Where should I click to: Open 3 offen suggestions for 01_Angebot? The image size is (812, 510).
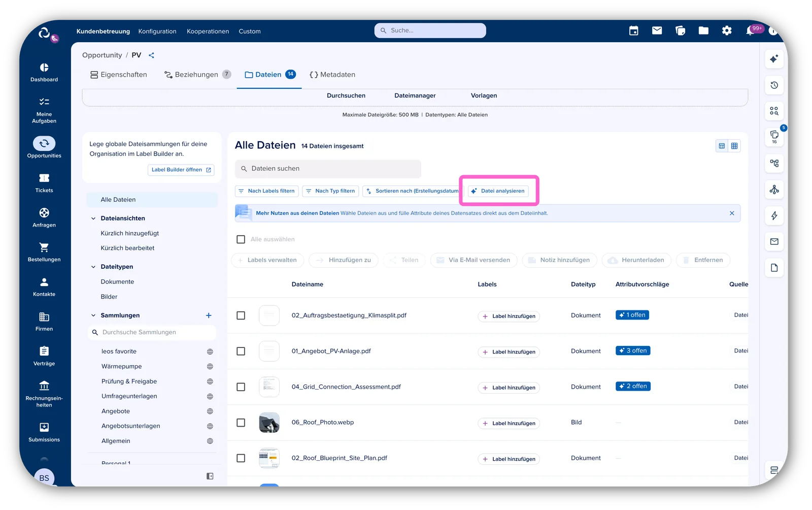633,350
